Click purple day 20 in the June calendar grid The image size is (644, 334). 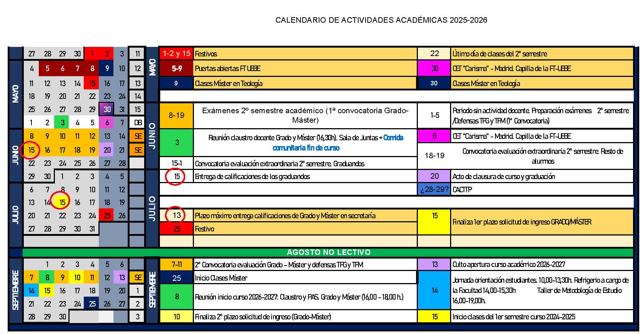pyautogui.click(x=107, y=150)
